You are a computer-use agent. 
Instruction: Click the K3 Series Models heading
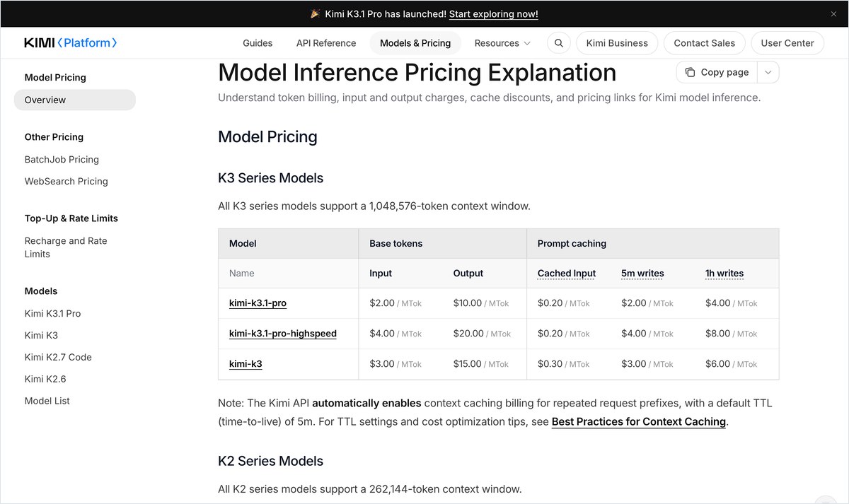tap(271, 178)
